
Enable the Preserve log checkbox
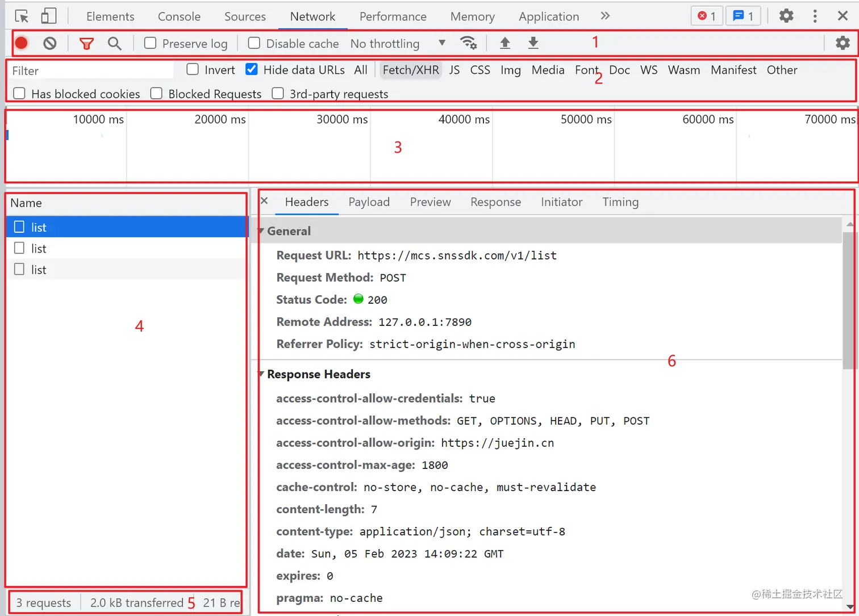tap(150, 43)
